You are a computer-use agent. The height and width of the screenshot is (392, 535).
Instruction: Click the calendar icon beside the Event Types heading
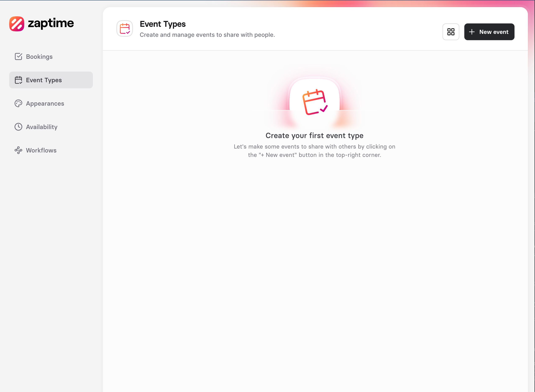pos(125,28)
